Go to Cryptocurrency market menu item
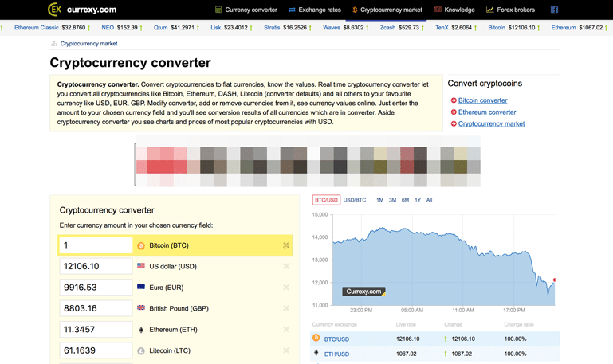This screenshot has height=364, width=613. click(387, 10)
